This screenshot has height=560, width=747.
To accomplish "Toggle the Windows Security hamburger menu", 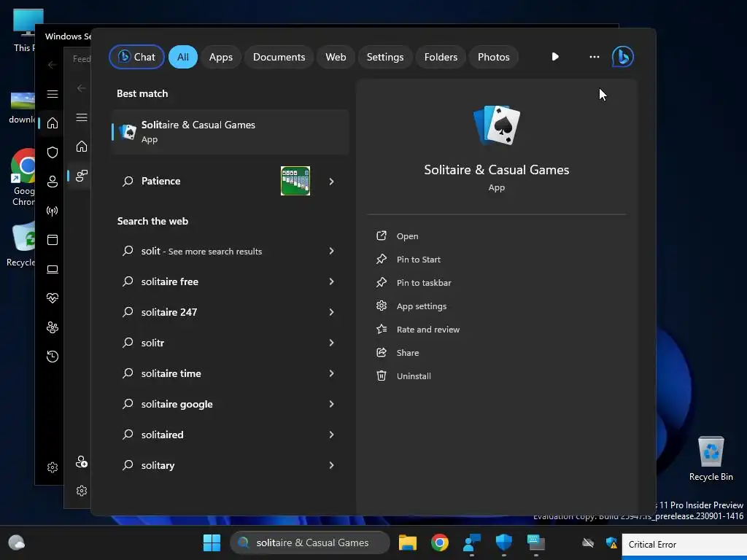I will point(53,94).
